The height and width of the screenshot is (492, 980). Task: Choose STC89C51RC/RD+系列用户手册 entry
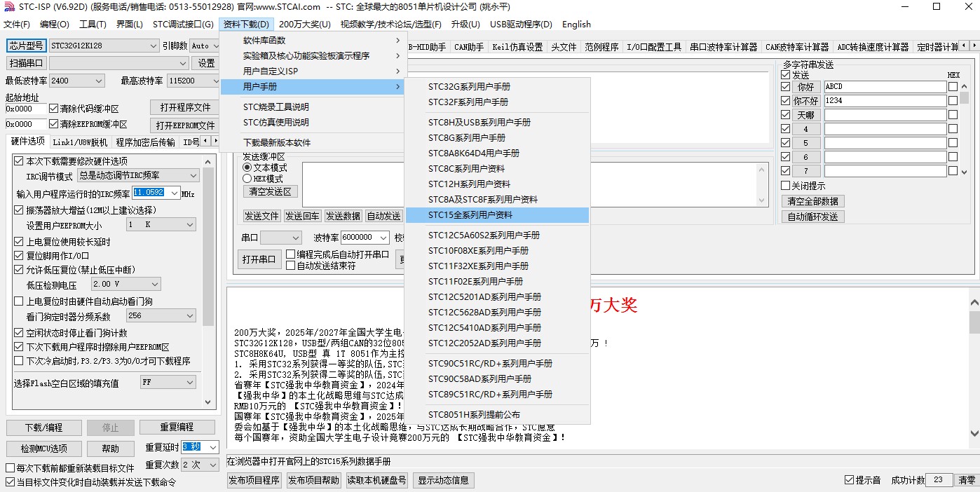[498, 395]
